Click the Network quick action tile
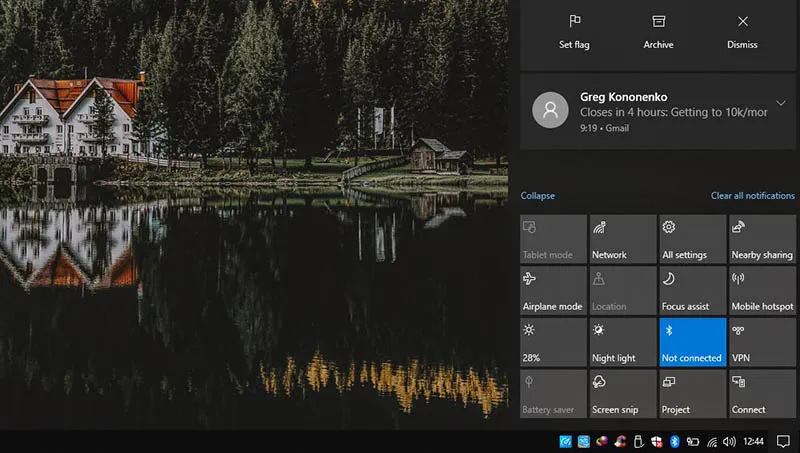800x453 pixels. coord(622,239)
